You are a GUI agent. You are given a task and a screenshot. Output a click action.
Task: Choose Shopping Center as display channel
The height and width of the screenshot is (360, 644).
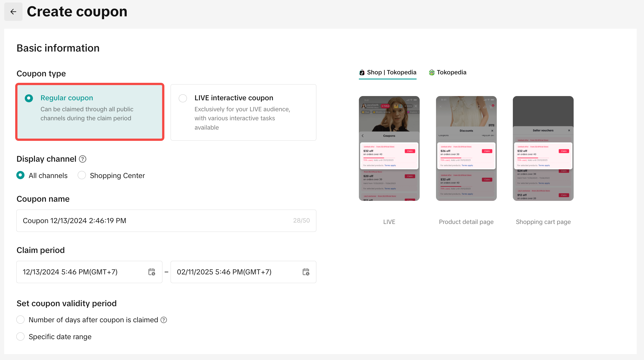tap(82, 175)
